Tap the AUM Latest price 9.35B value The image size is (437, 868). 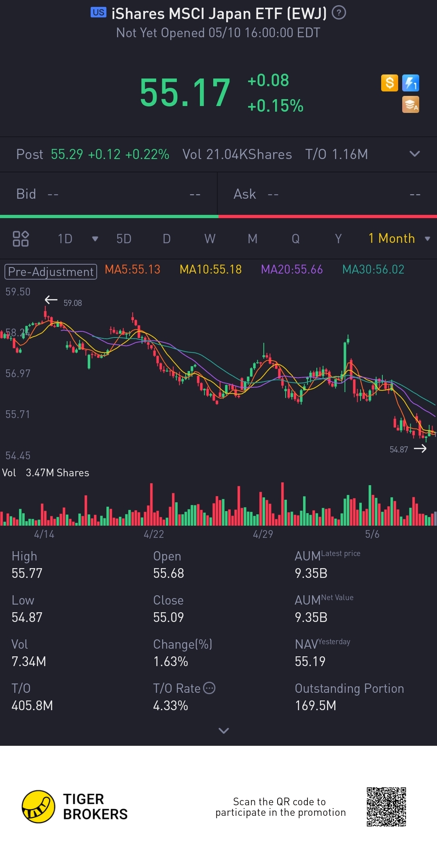[x=311, y=573]
